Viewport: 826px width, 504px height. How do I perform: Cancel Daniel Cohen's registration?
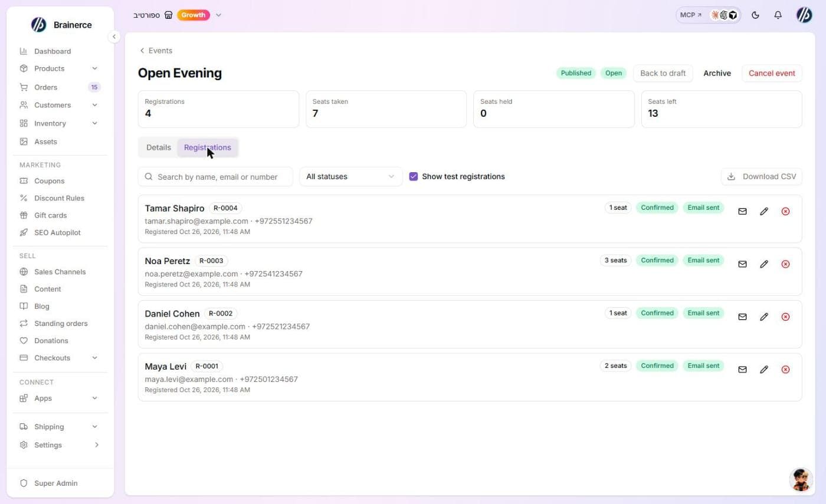(x=785, y=317)
